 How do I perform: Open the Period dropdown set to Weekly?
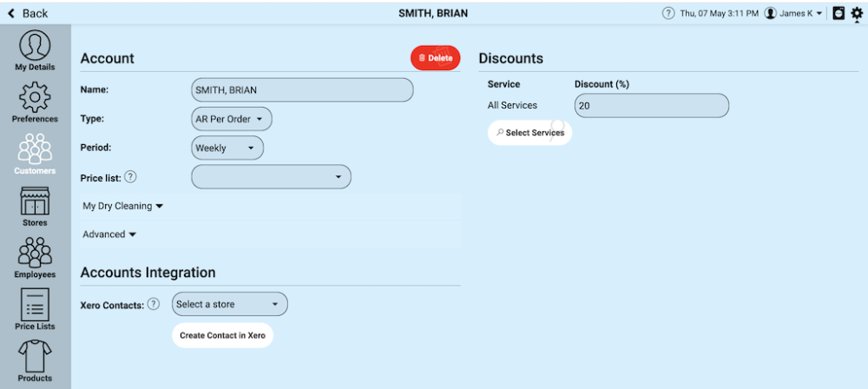point(227,148)
